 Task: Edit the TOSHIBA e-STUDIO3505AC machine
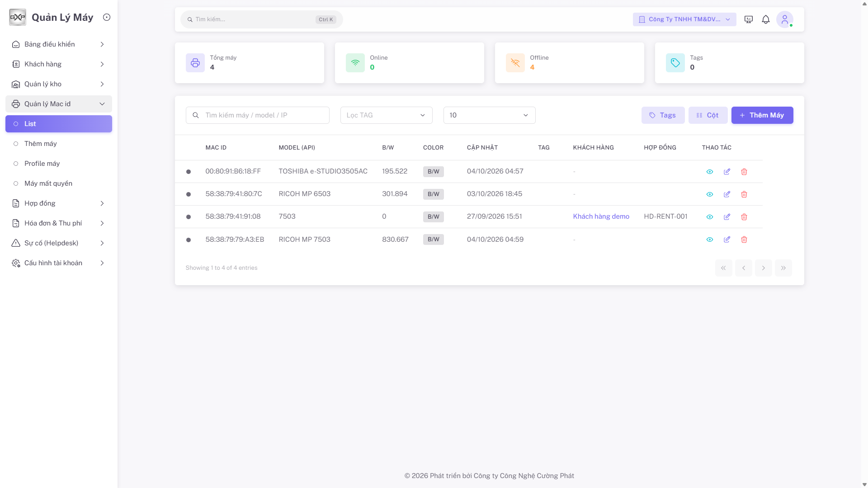click(x=727, y=172)
